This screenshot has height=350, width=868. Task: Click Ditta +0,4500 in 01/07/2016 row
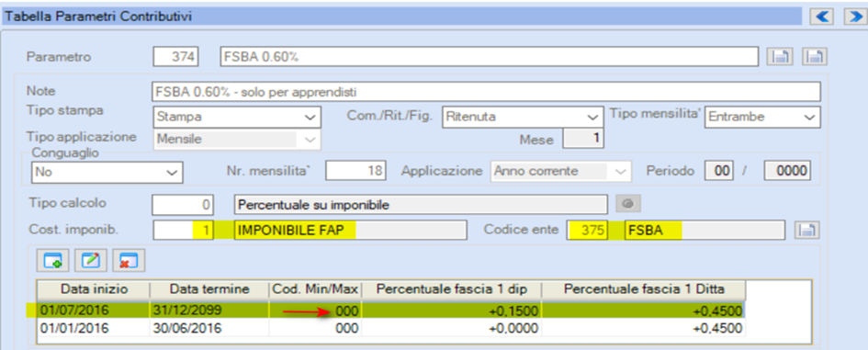tap(643, 310)
